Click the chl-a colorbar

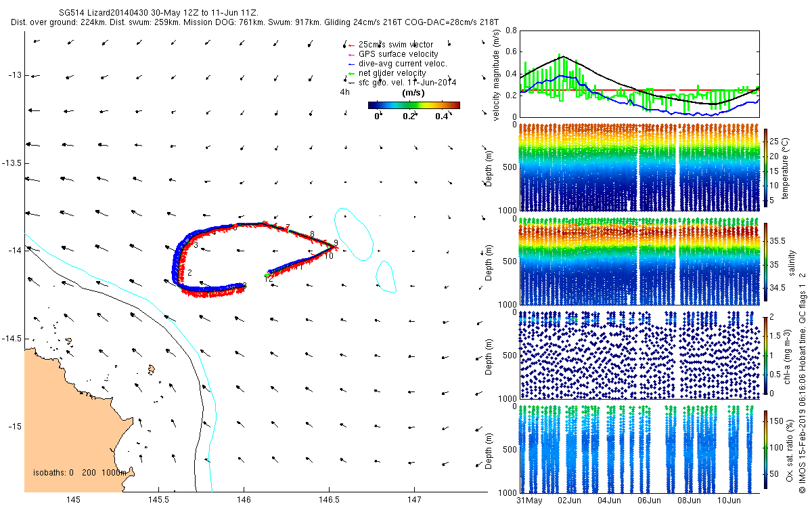click(x=766, y=355)
